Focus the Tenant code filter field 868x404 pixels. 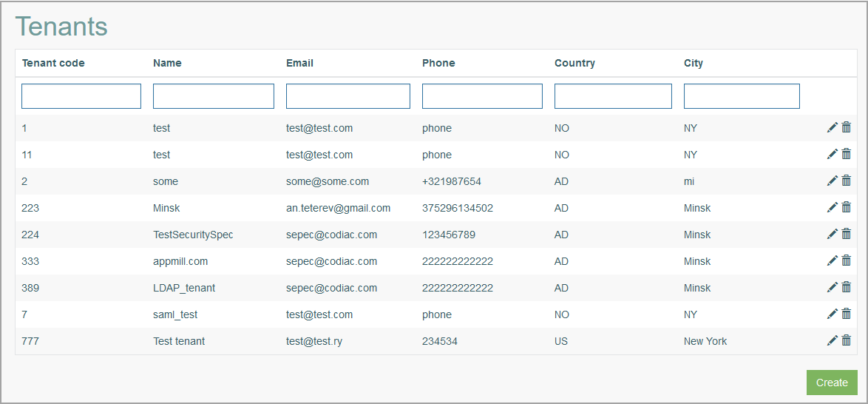tap(81, 96)
